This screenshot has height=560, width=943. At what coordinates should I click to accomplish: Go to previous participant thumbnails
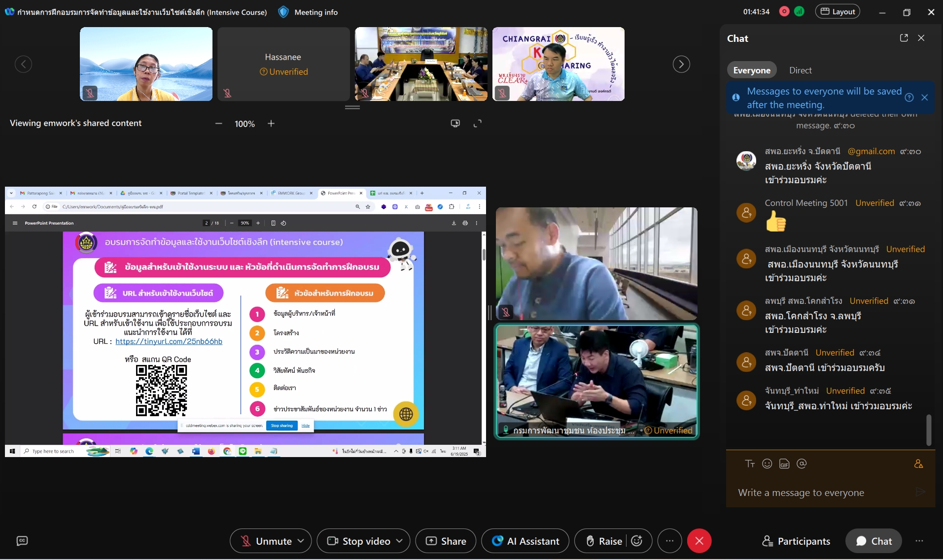click(23, 64)
